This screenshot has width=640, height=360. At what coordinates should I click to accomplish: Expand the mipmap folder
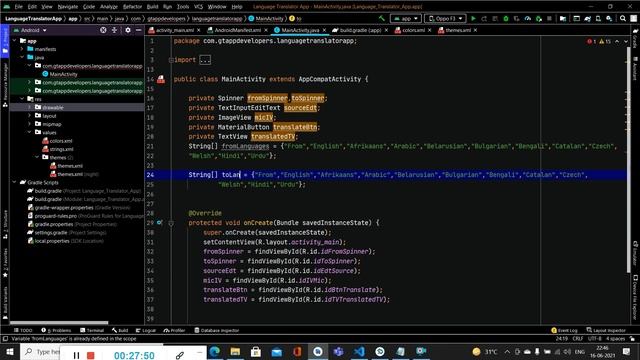tap(29, 124)
